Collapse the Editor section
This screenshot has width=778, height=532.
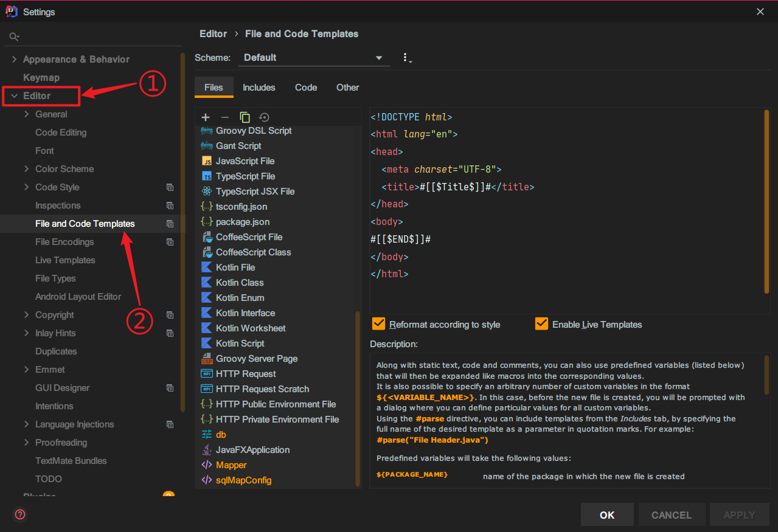[x=14, y=96]
